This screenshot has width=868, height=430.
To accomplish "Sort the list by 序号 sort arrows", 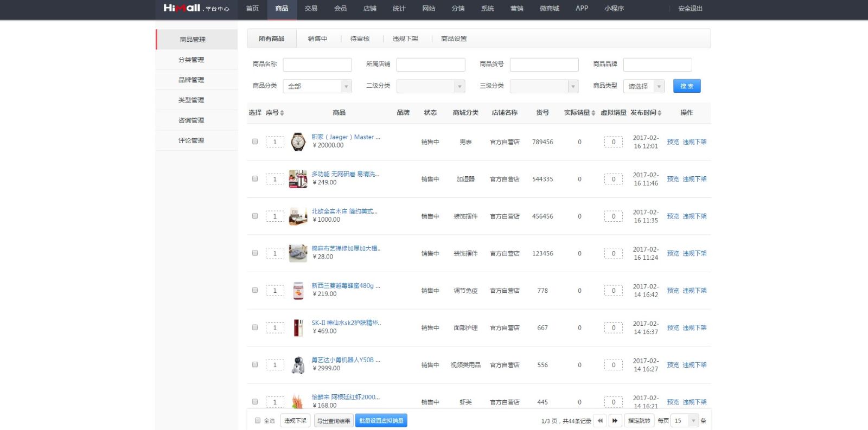I will [282, 113].
